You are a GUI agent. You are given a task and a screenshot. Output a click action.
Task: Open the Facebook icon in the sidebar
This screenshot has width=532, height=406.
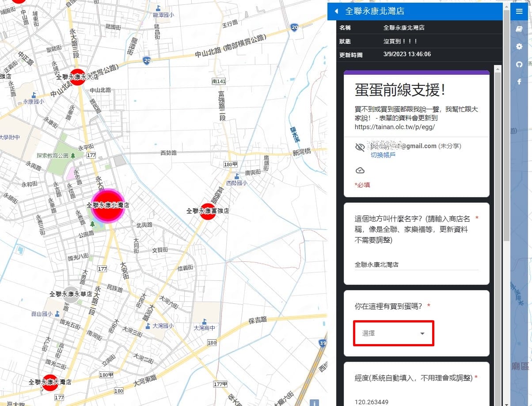519,82
